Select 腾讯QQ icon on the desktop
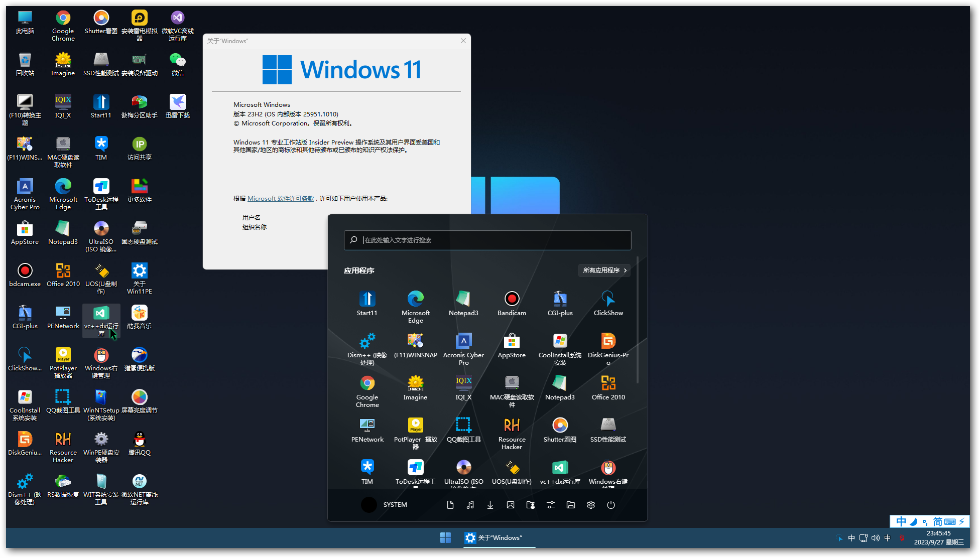 (139, 444)
